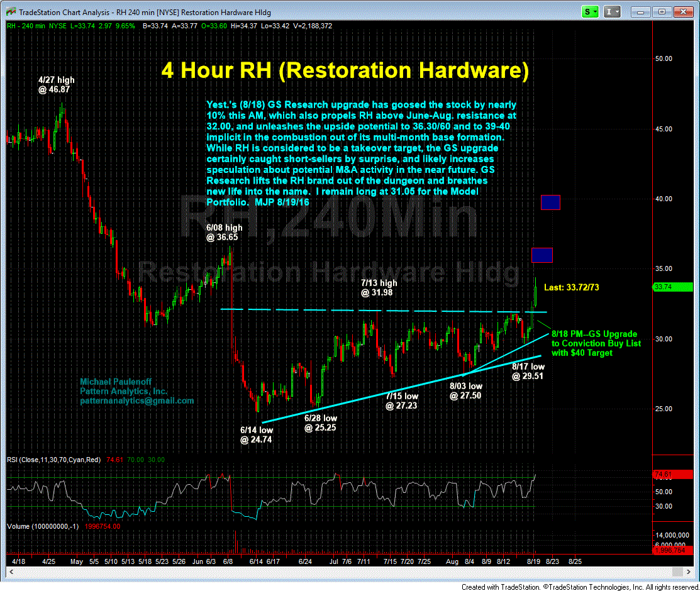Click the 'patternanalytics@gmail.com' text

[137, 401]
